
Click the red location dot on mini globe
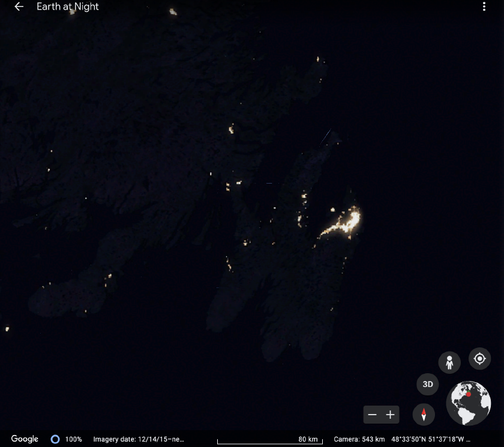click(x=468, y=394)
